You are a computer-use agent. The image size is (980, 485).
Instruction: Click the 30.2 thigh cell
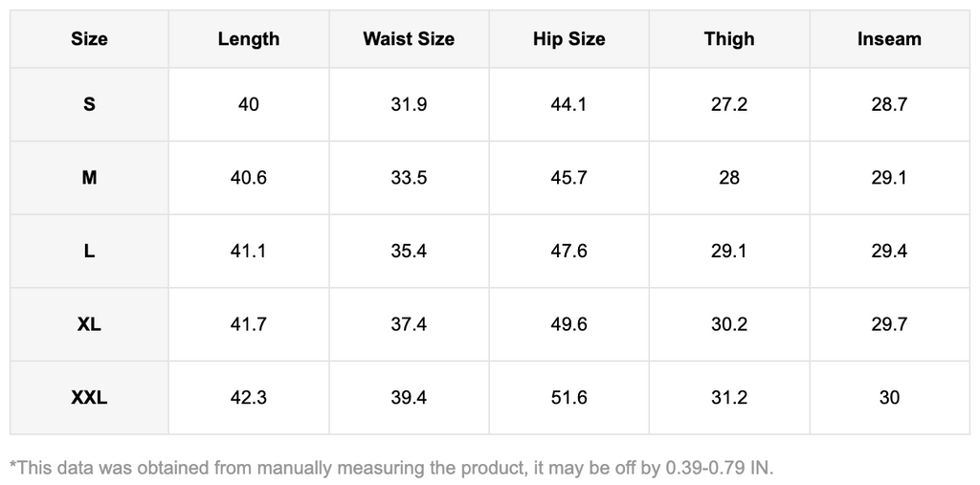(x=729, y=325)
